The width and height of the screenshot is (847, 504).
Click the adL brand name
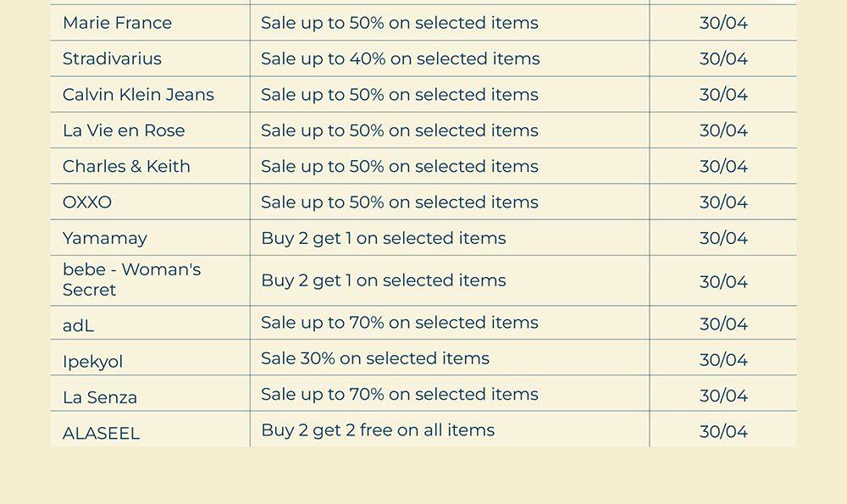[78, 325]
